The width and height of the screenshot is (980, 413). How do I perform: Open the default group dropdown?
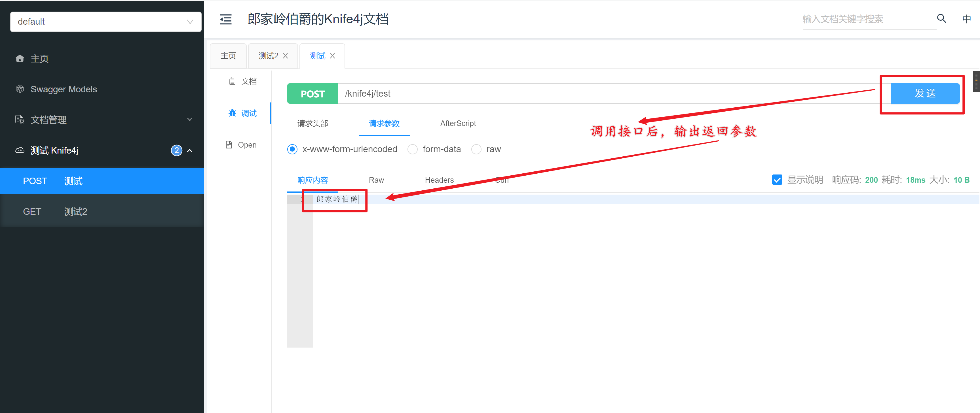tap(106, 22)
